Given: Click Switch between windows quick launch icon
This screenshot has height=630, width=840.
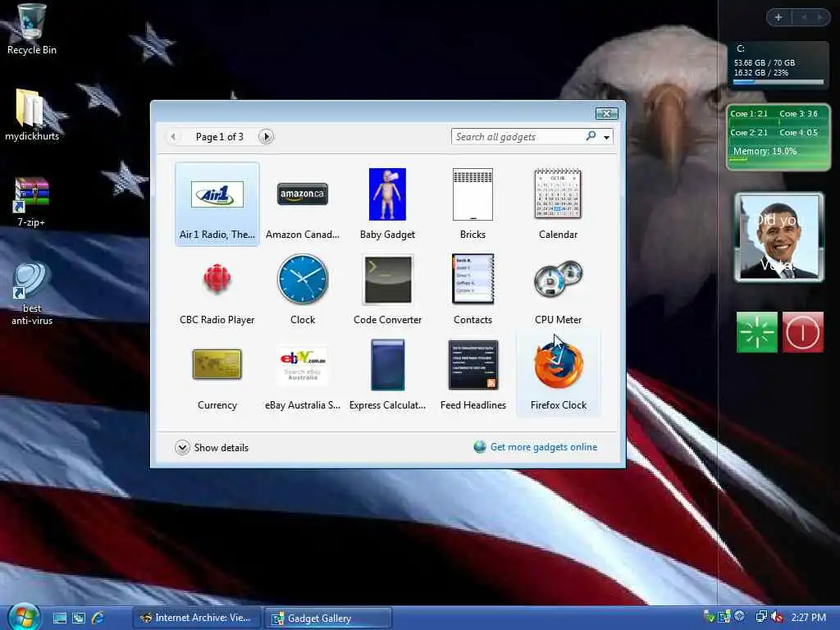Looking at the screenshot, I should click(79, 619).
